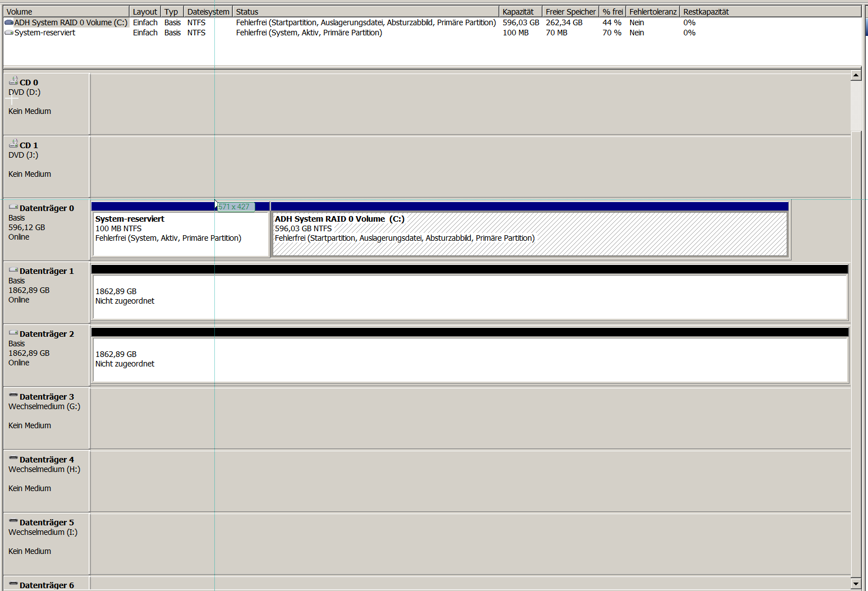Click the Datenträger 5 removable disk icon
This screenshot has height=591, width=868.
[13, 521]
